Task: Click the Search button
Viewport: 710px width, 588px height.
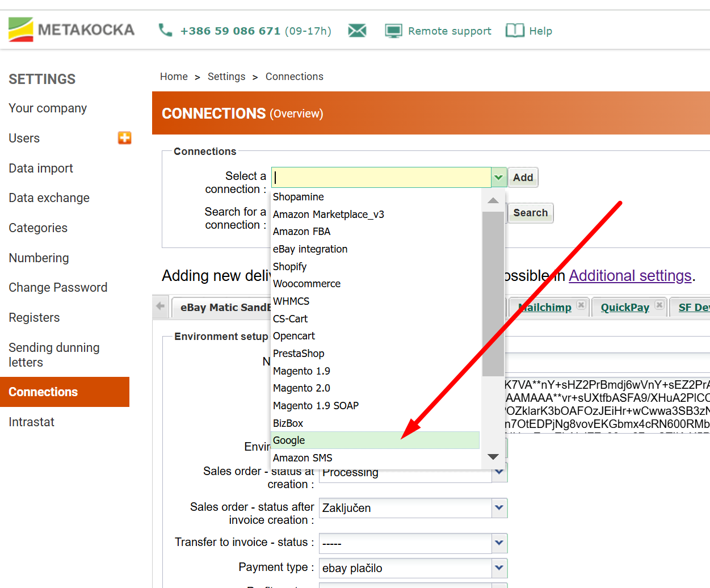Action: pyautogui.click(x=531, y=213)
